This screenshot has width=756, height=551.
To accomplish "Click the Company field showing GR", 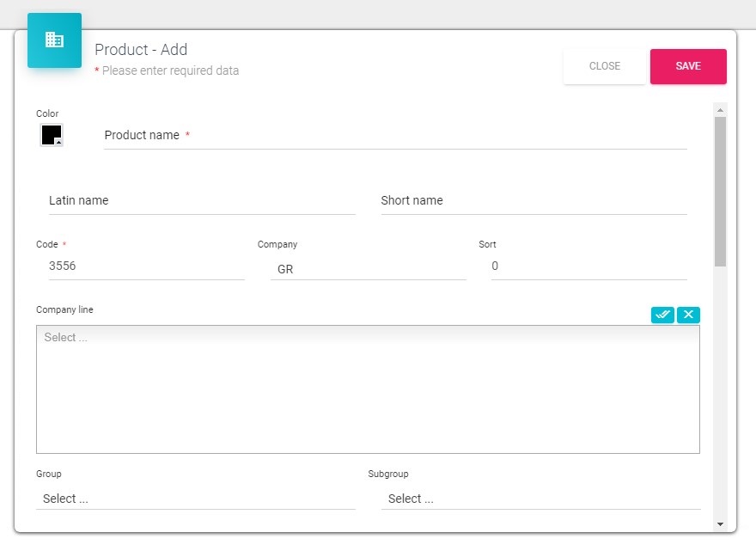I will pos(368,269).
